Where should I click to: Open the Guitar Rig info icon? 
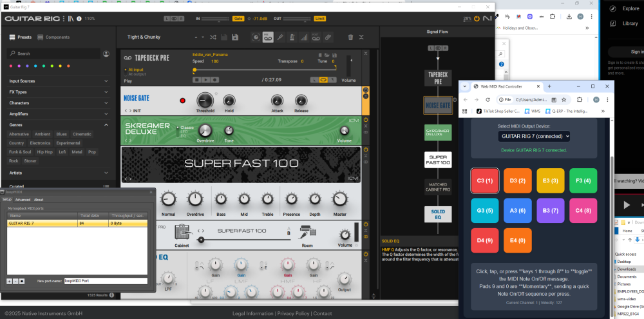click(x=79, y=19)
